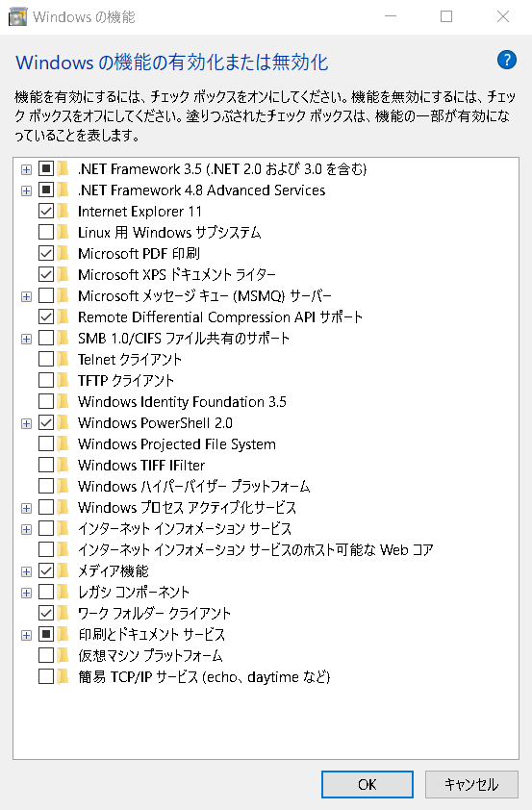Check レガシ コンポーネント checkbox
Image resolution: width=532 pixels, height=810 pixels.
coord(46,592)
